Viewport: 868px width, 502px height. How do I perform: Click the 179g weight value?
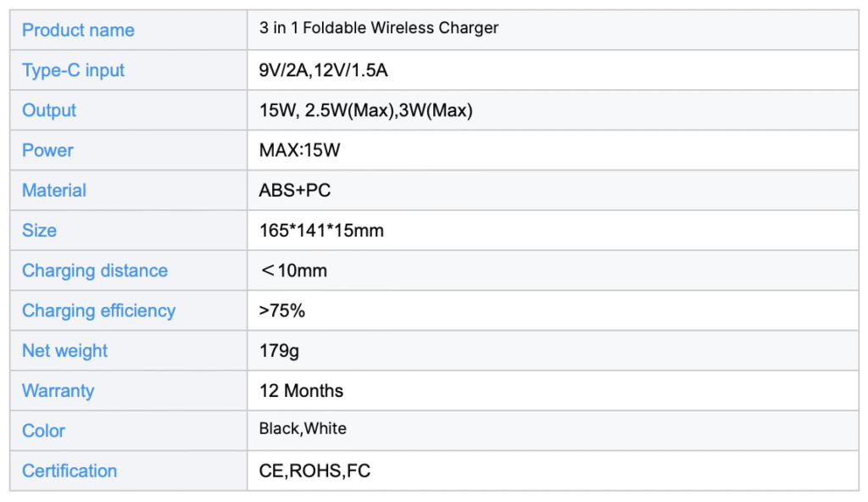click(279, 351)
